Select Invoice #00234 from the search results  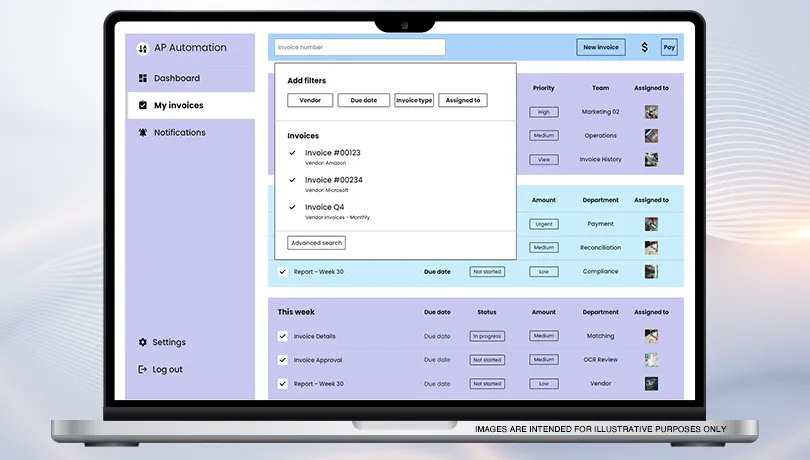333,180
